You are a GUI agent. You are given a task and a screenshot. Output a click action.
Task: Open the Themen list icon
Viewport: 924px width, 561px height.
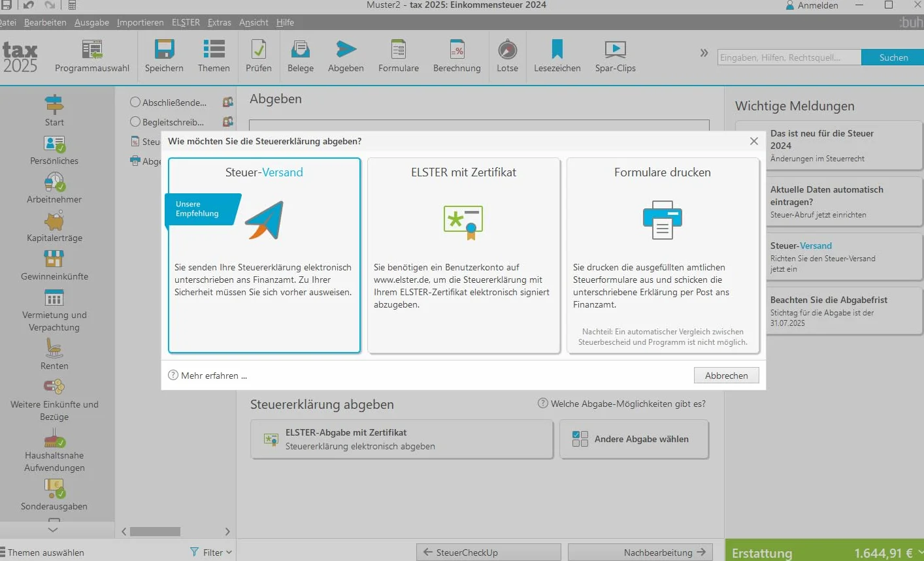coord(214,50)
